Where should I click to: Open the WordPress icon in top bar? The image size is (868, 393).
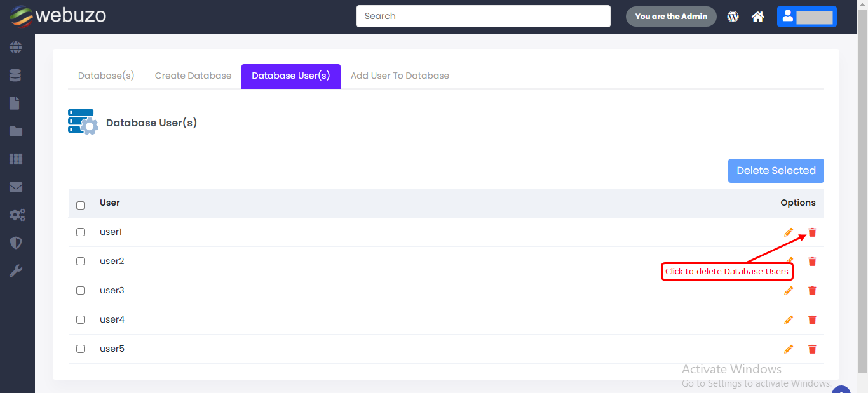pos(733,17)
